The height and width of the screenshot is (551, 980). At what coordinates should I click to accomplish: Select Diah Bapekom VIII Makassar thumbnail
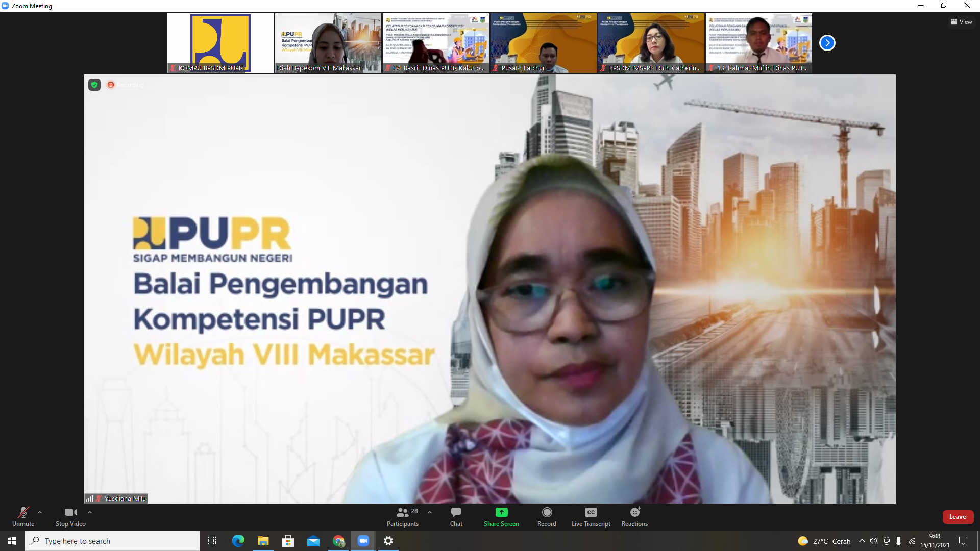click(328, 43)
